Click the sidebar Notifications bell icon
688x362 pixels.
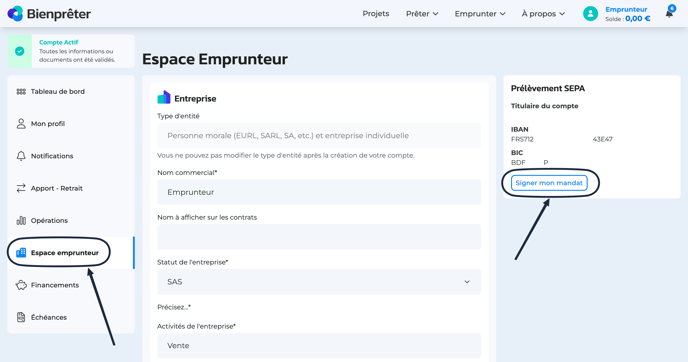[x=21, y=156]
